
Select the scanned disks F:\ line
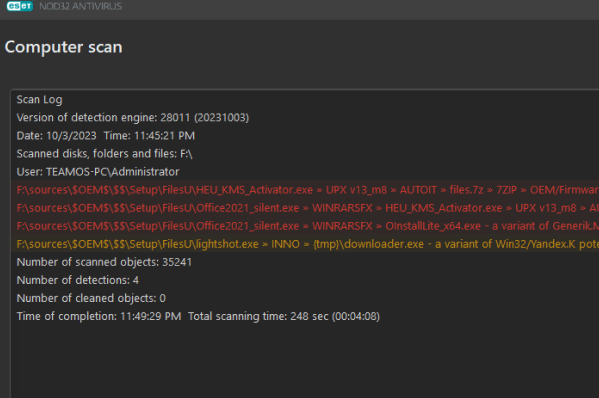[104, 154]
